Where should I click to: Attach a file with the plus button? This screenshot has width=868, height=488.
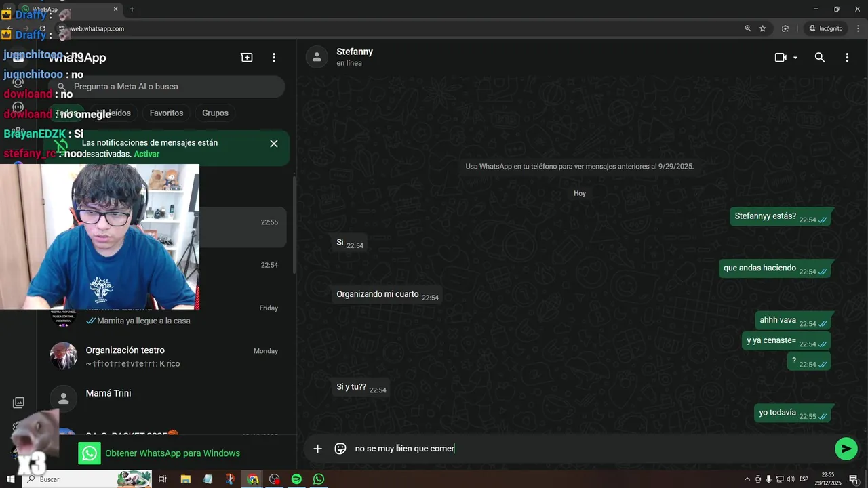pyautogui.click(x=317, y=449)
